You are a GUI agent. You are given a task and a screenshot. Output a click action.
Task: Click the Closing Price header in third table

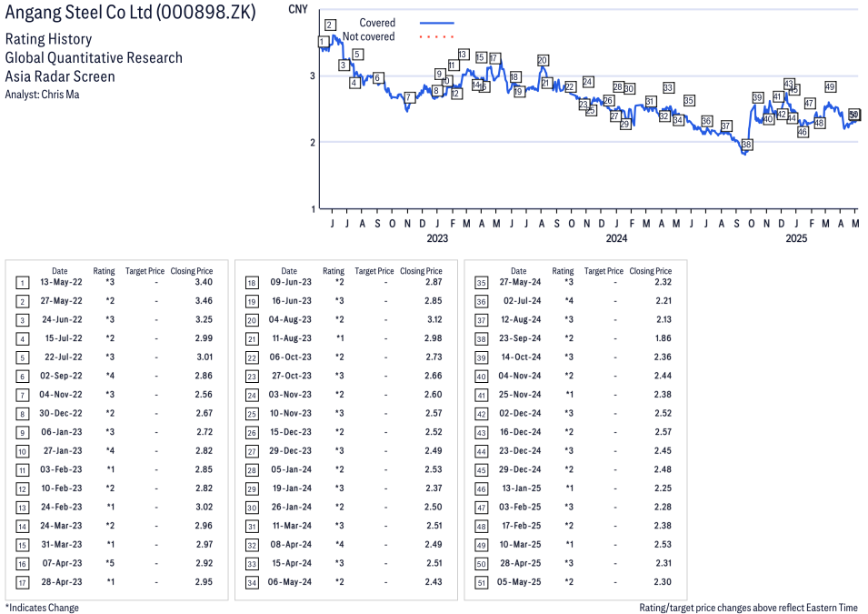[x=651, y=271]
